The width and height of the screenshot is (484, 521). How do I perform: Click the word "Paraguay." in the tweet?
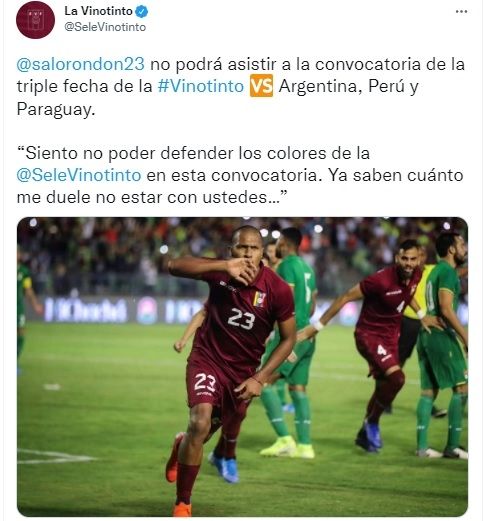[x=56, y=109]
